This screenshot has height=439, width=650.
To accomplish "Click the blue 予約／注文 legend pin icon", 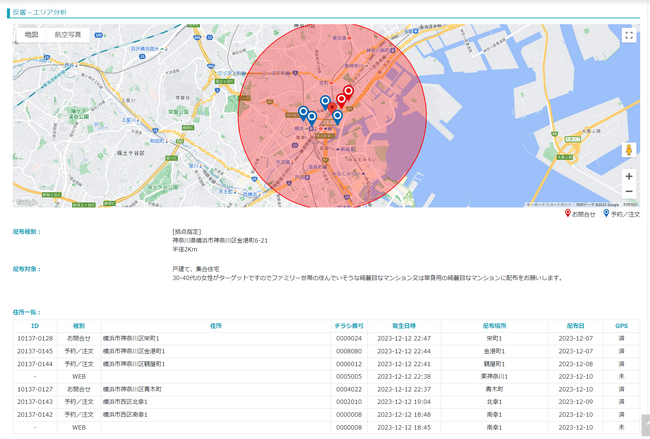I will (x=606, y=213).
